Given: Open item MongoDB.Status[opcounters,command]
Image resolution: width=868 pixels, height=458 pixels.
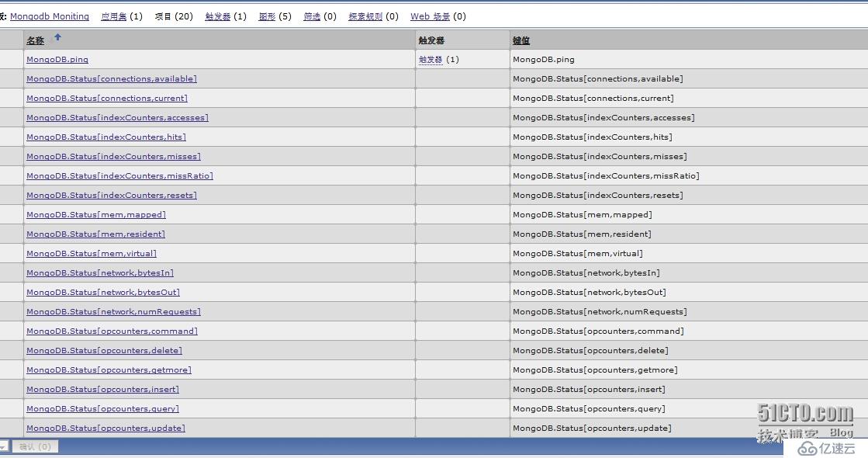Looking at the screenshot, I should point(112,331).
